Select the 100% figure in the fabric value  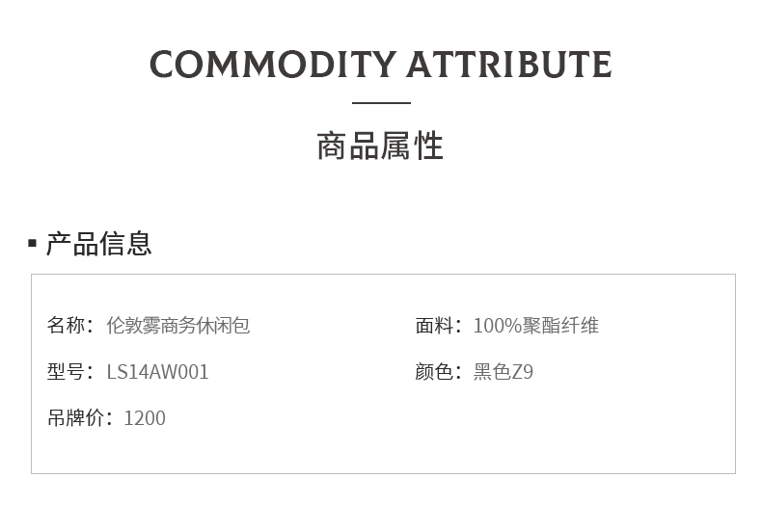coord(499,326)
